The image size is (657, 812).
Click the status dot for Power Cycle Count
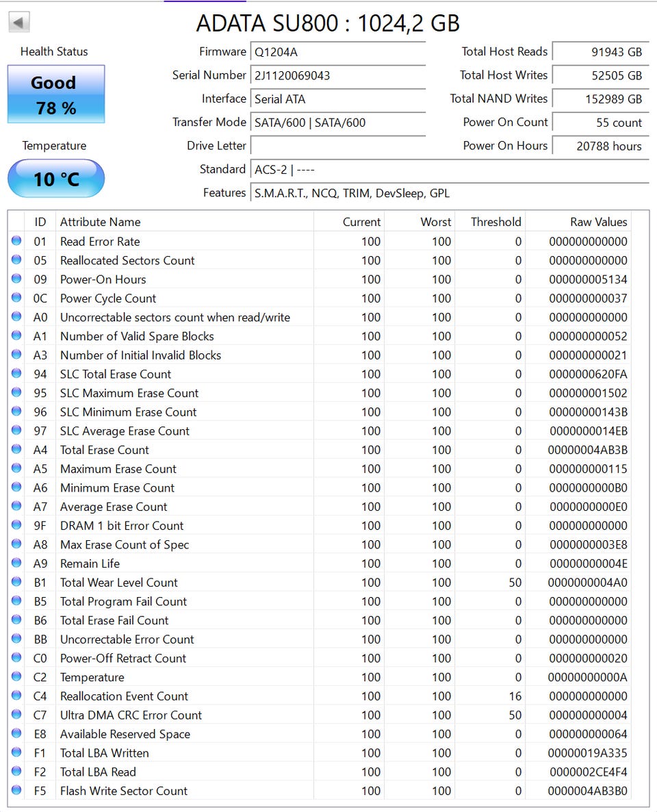16,298
